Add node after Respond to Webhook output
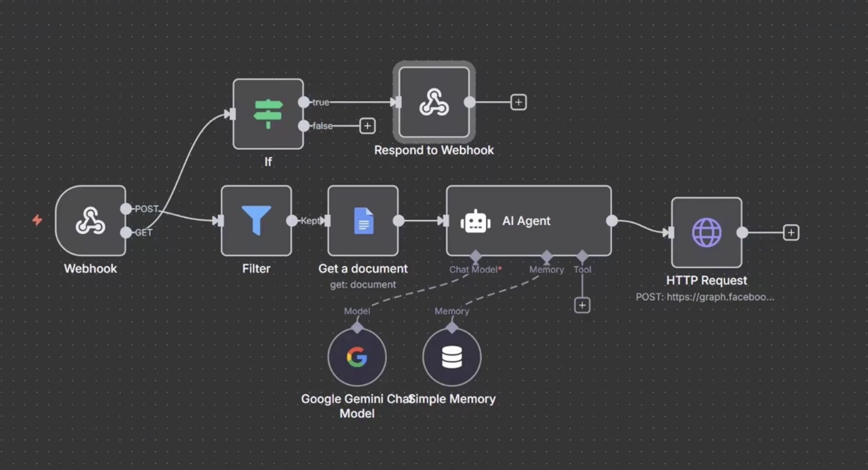 [518, 102]
